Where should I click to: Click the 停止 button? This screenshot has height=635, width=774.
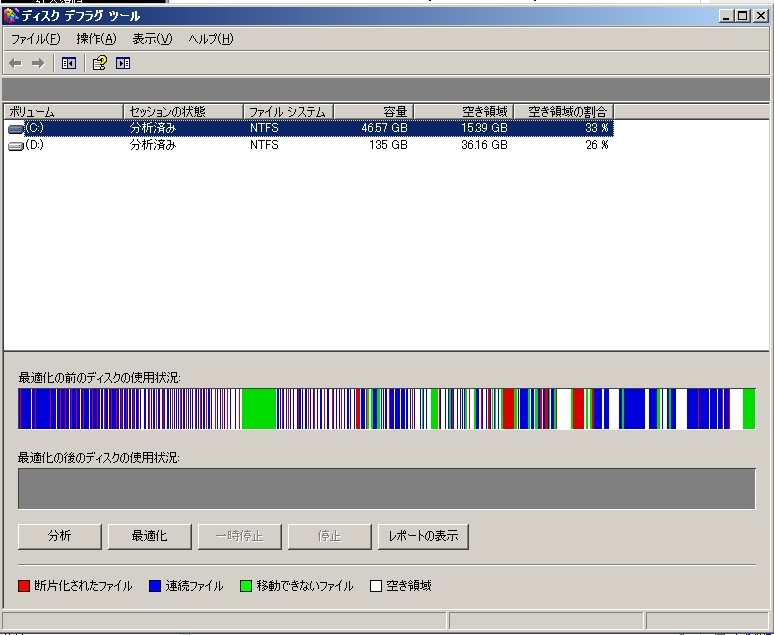329,536
